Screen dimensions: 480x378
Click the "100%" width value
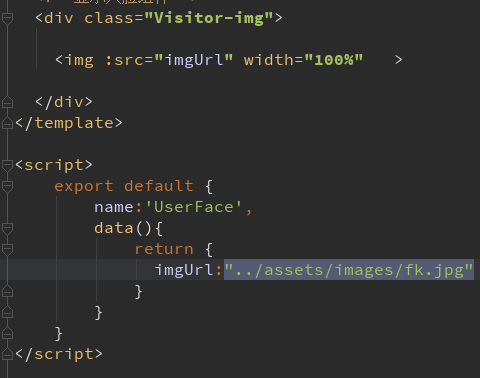pos(334,60)
